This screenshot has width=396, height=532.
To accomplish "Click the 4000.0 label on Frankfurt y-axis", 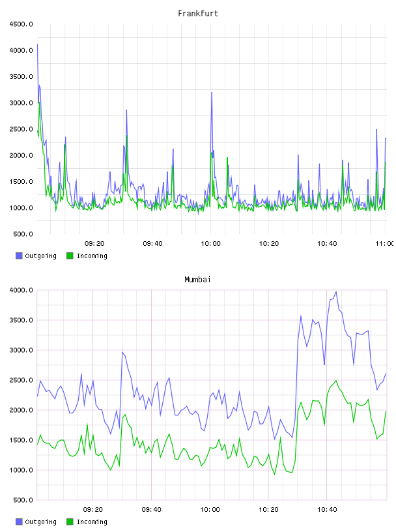I will 21,51.
